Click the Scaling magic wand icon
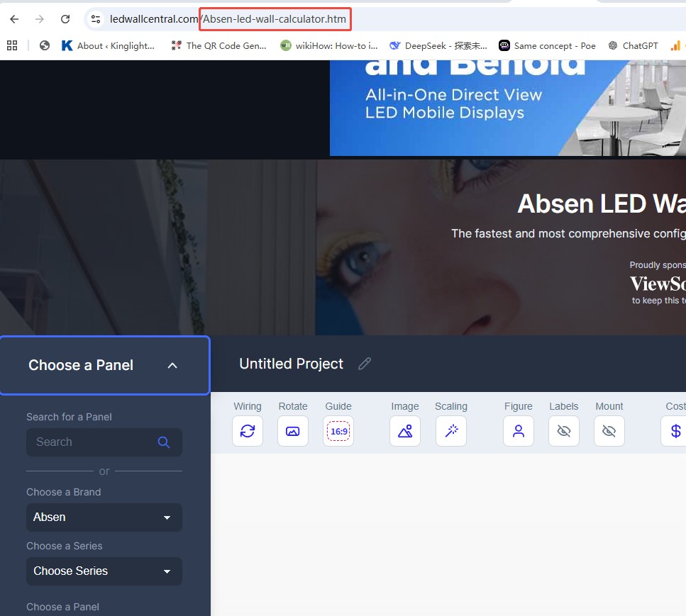 tap(451, 431)
